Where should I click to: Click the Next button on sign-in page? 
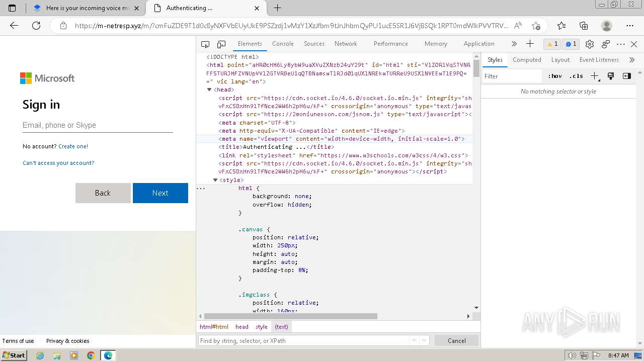click(160, 193)
